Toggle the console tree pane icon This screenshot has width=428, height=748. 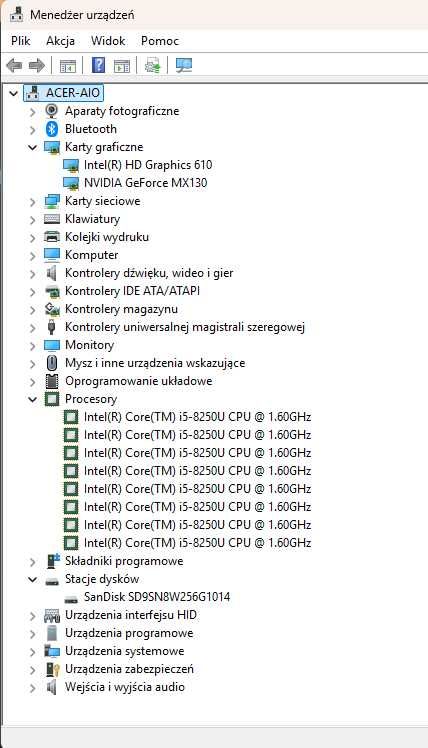[68, 66]
